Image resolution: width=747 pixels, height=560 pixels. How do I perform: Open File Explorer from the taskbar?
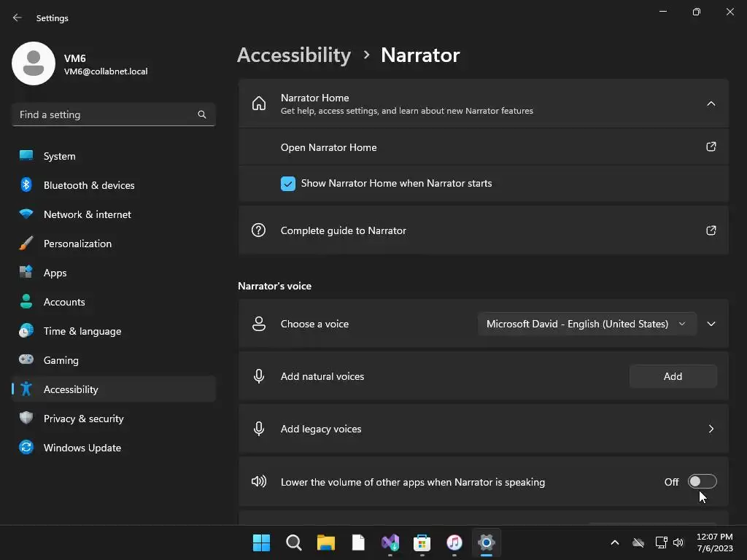click(x=325, y=542)
